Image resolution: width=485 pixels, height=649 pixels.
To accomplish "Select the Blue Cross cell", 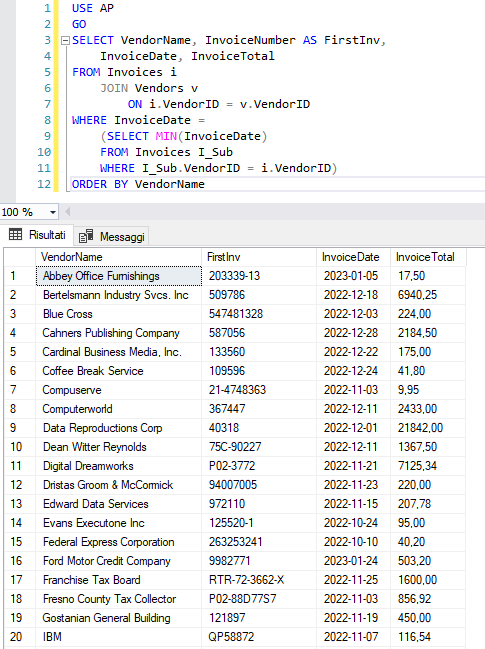I will pos(119,314).
